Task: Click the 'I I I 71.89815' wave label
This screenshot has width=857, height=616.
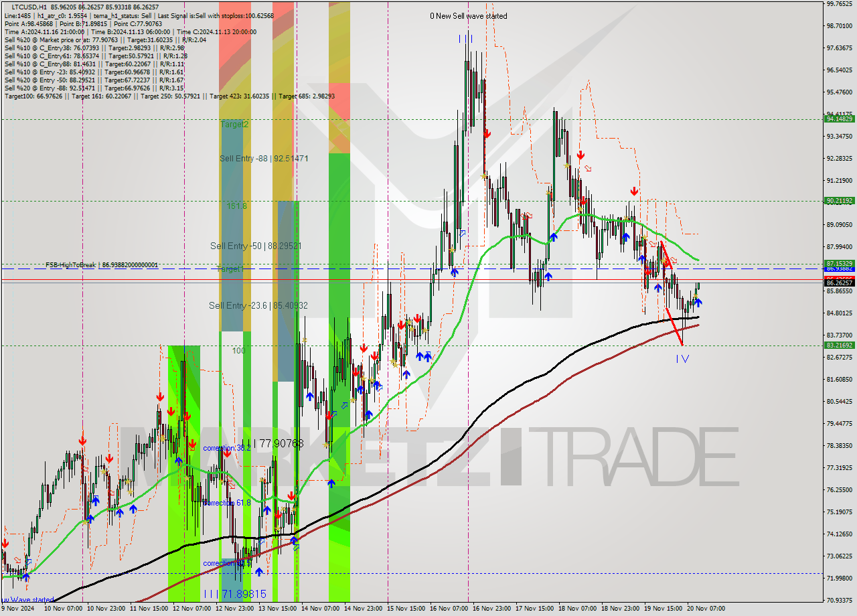Action: click(x=234, y=594)
